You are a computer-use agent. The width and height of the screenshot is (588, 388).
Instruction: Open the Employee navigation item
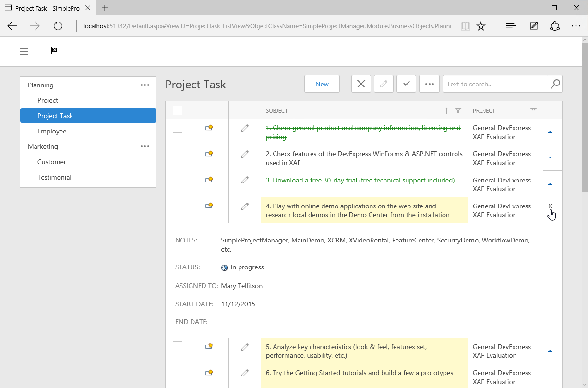[x=52, y=131]
